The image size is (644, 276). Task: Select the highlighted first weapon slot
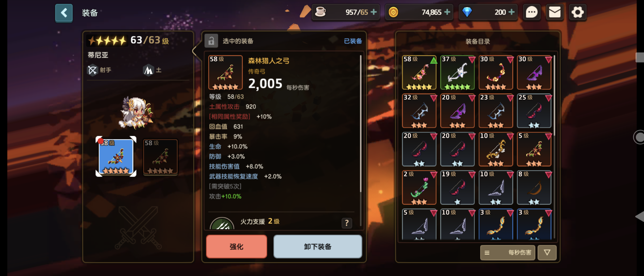116,157
